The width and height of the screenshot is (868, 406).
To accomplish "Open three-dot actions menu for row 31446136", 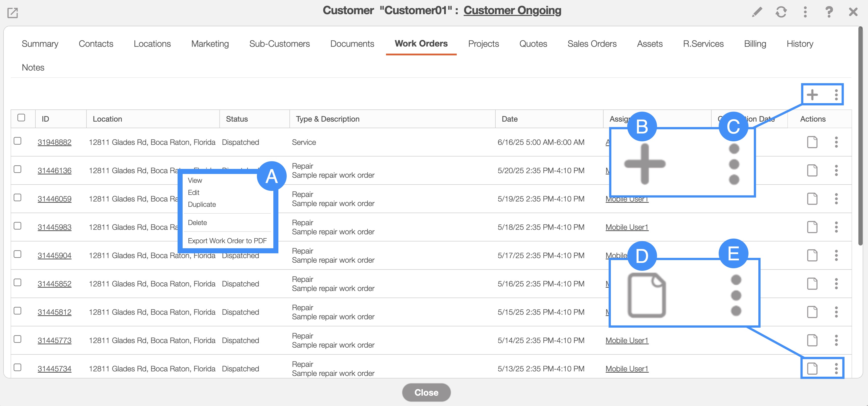I will 836,170.
